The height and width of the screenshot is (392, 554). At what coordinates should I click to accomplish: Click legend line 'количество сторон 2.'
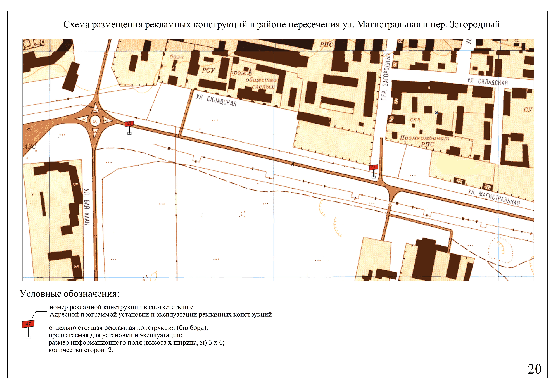(x=81, y=350)
